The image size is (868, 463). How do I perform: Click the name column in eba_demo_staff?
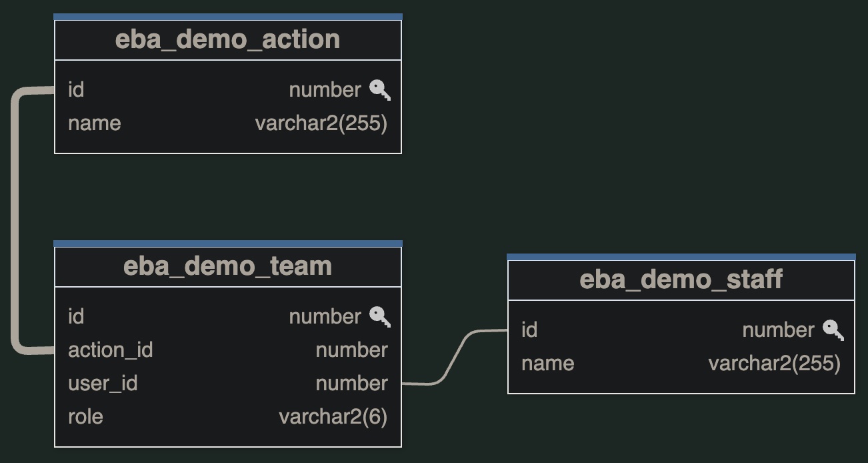pyautogui.click(x=548, y=364)
